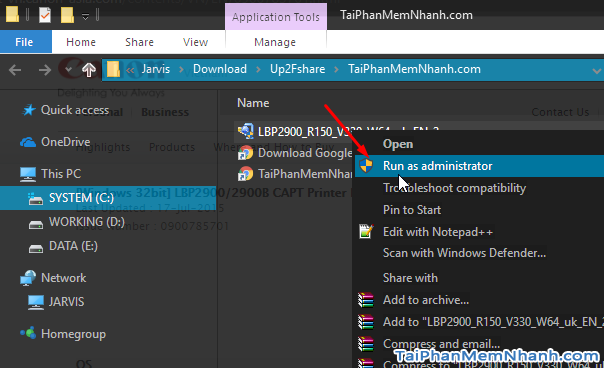
Task: Navigate to Jarvis in the breadcrumb
Action: point(156,69)
